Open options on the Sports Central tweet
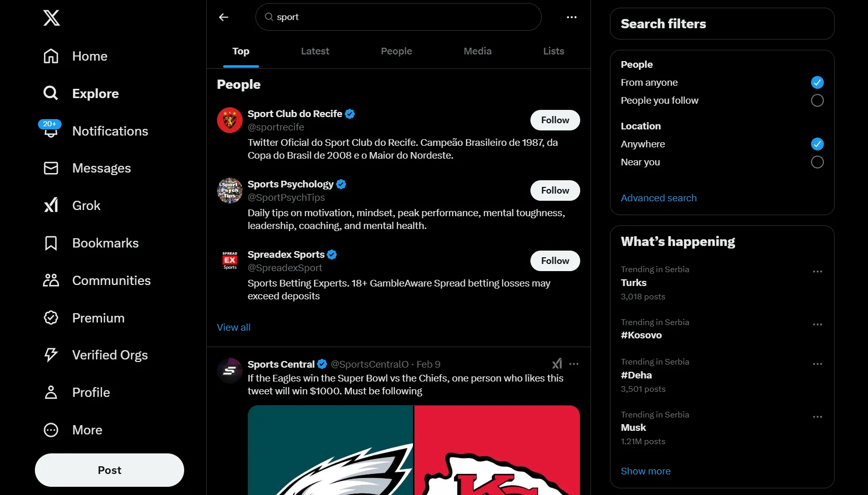868x495 pixels. pos(573,364)
